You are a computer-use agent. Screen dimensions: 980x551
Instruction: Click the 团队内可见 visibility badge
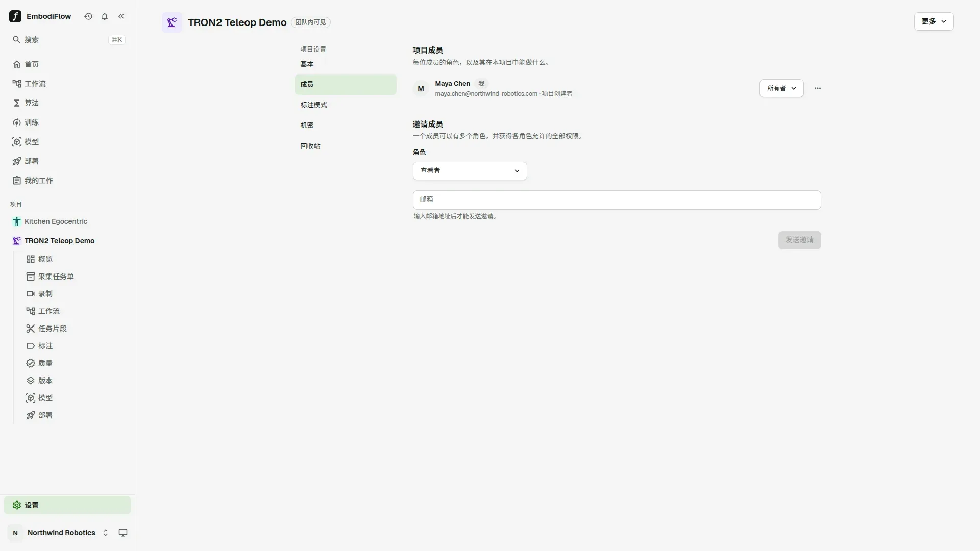pos(310,22)
